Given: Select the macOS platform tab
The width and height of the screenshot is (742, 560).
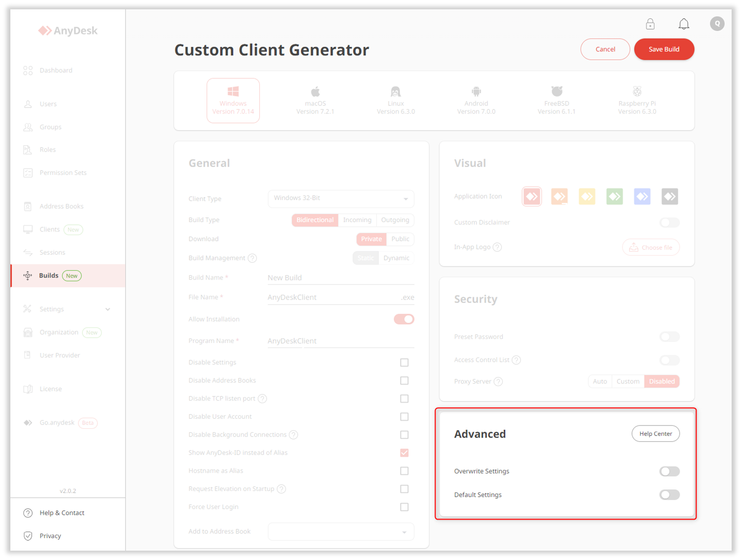Looking at the screenshot, I should point(315,101).
